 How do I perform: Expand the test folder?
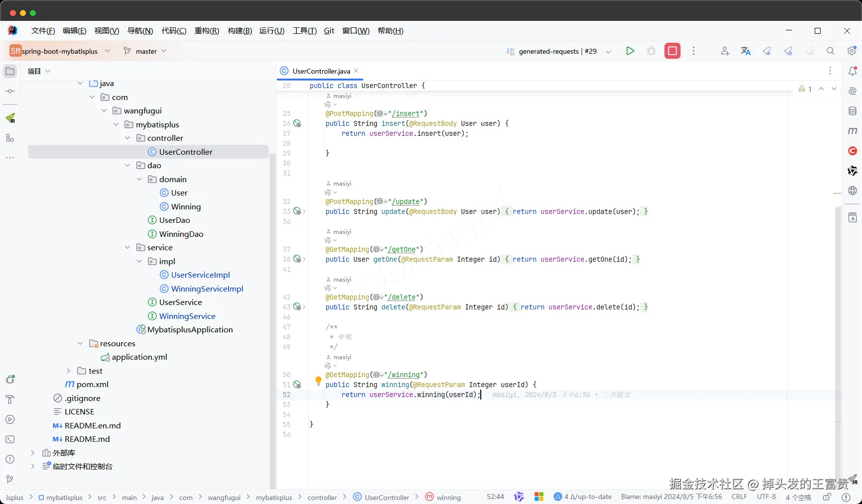tap(68, 371)
